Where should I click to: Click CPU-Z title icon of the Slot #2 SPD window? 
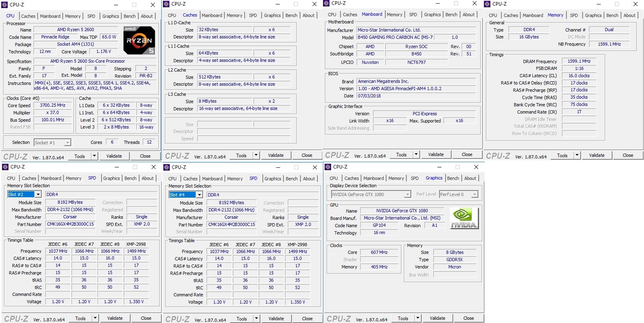[x=5, y=167]
